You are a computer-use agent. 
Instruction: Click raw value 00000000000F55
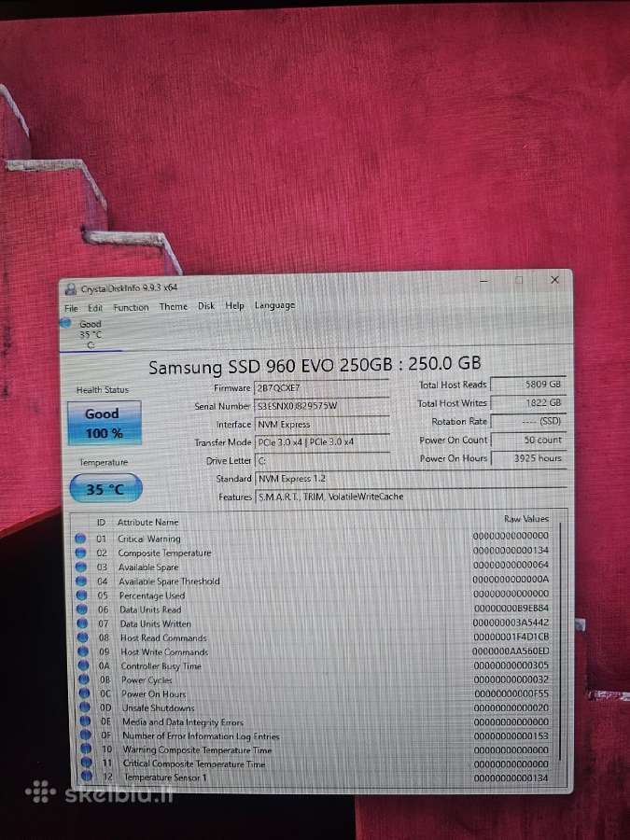(511, 693)
